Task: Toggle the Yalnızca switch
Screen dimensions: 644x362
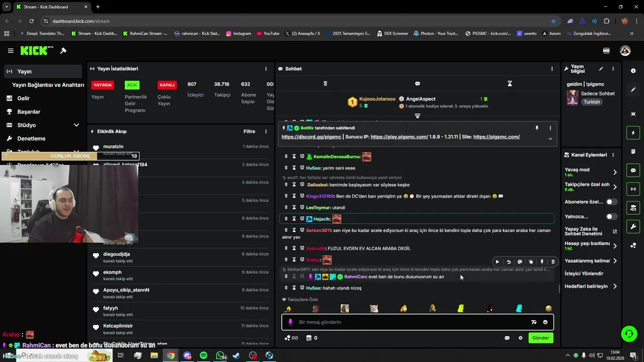Action: point(611,217)
